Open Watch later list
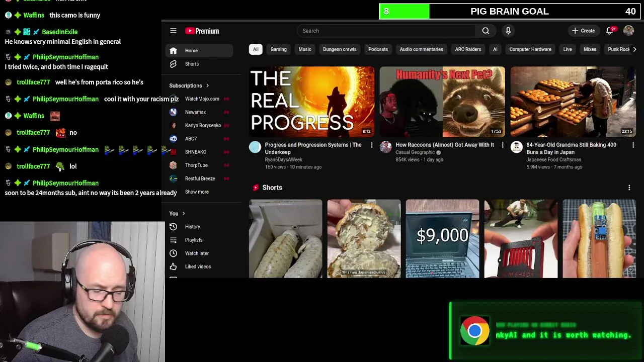The height and width of the screenshot is (362, 644). tap(199, 253)
